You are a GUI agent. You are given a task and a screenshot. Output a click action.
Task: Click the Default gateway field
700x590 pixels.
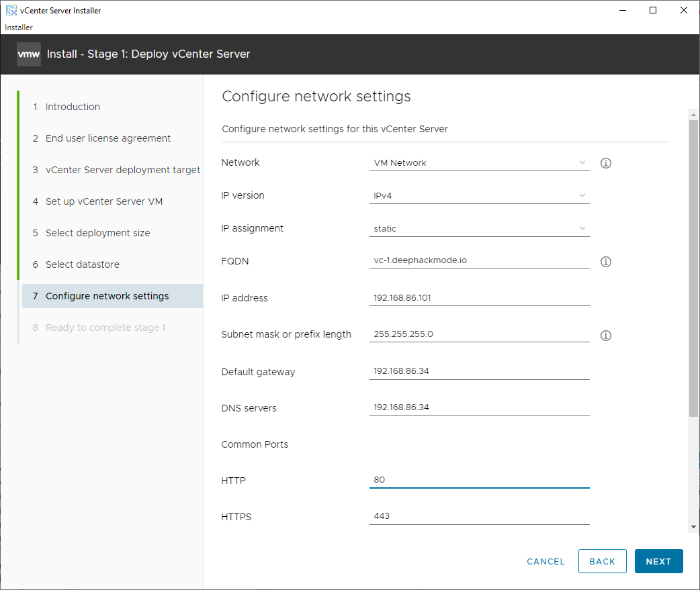(x=479, y=371)
